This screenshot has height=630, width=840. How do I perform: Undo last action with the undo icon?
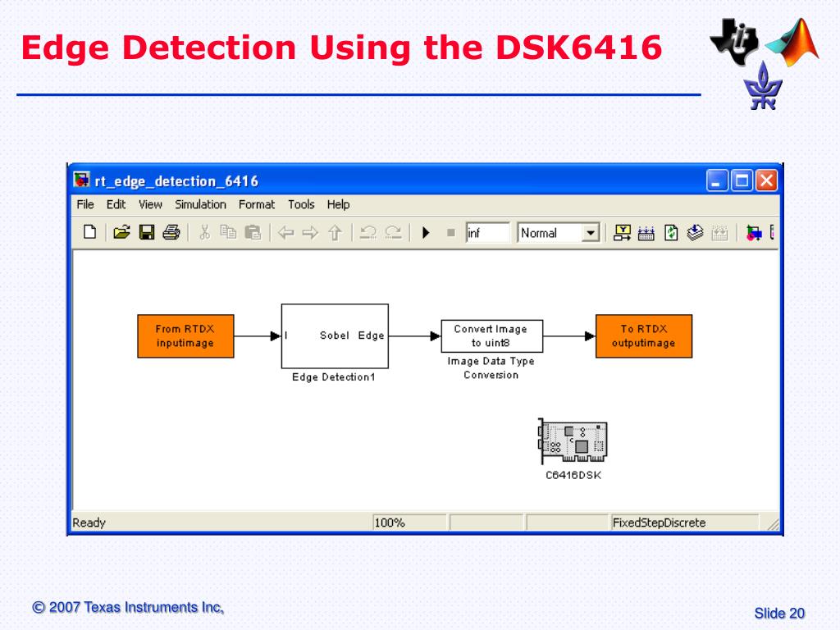(x=368, y=232)
